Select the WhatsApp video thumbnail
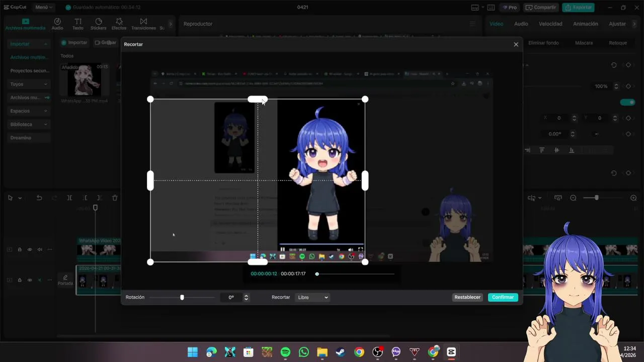Image resolution: width=644 pixels, height=362 pixels. point(85,79)
